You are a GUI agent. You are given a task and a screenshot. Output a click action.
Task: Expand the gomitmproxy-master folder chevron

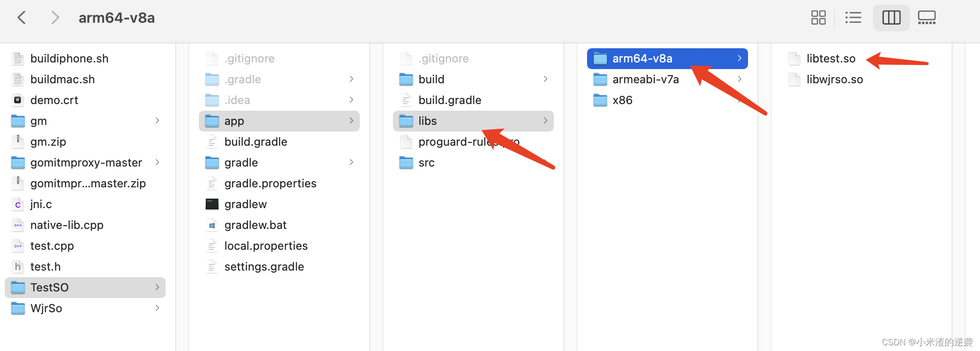(157, 162)
